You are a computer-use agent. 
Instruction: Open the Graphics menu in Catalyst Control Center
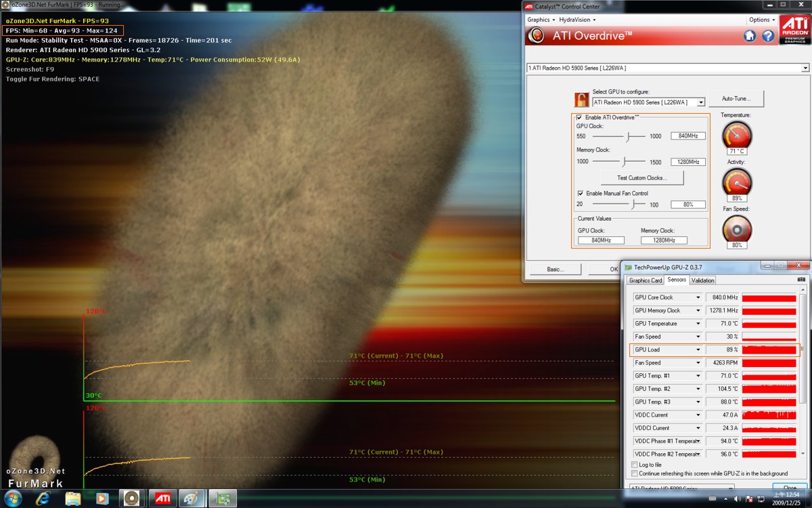point(541,20)
